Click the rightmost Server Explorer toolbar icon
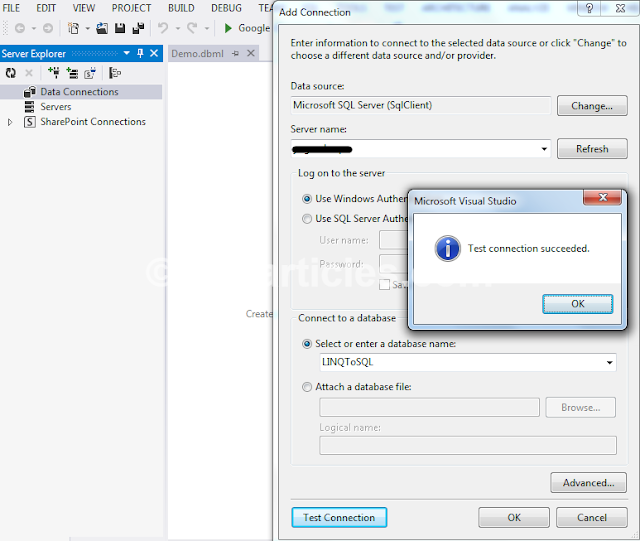640x541 pixels. click(115, 73)
